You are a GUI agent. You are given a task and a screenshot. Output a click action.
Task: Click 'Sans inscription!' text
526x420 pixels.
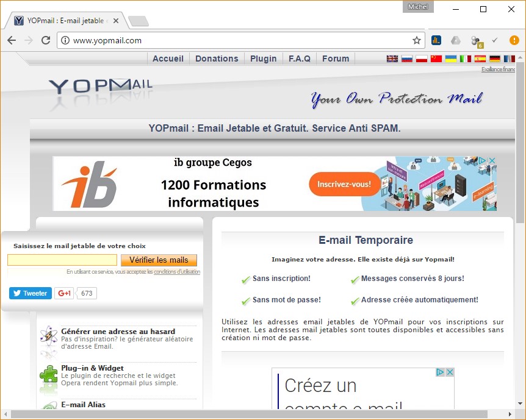click(281, 279)
